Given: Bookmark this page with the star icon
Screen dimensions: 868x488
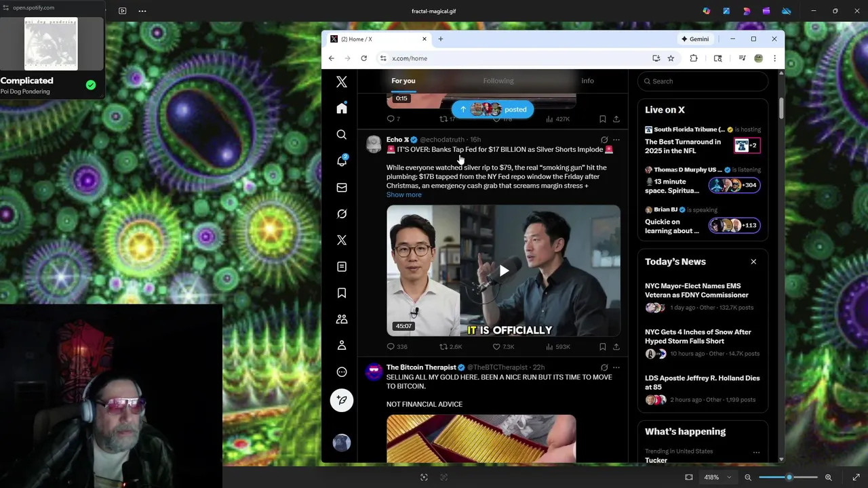Looking at the screenshot, I should coord(671,58).
